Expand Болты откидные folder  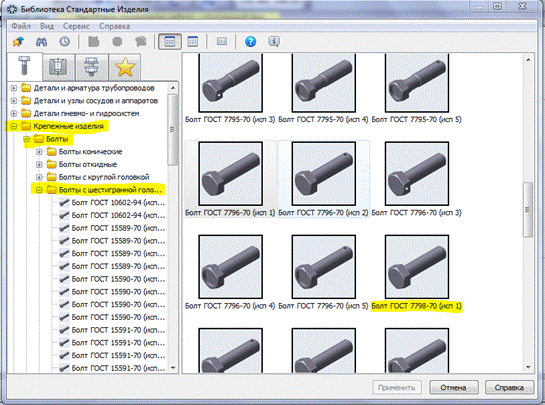coord(39,164)
